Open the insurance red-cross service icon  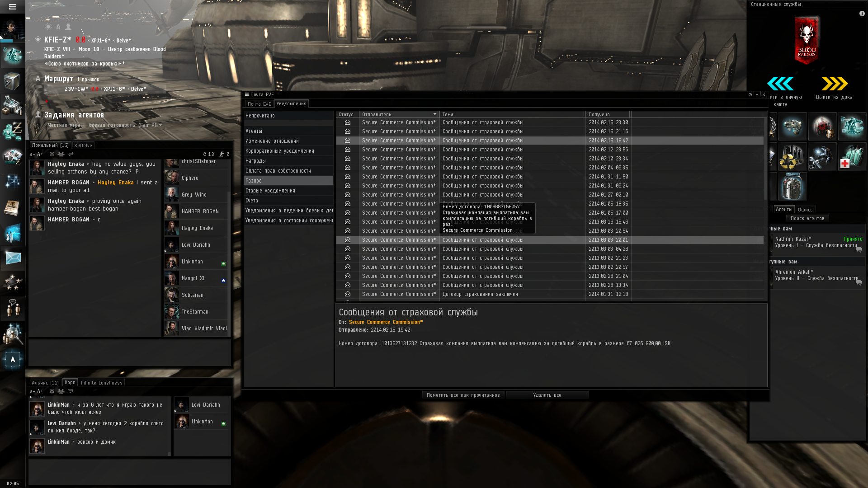[x=852, y=157]
